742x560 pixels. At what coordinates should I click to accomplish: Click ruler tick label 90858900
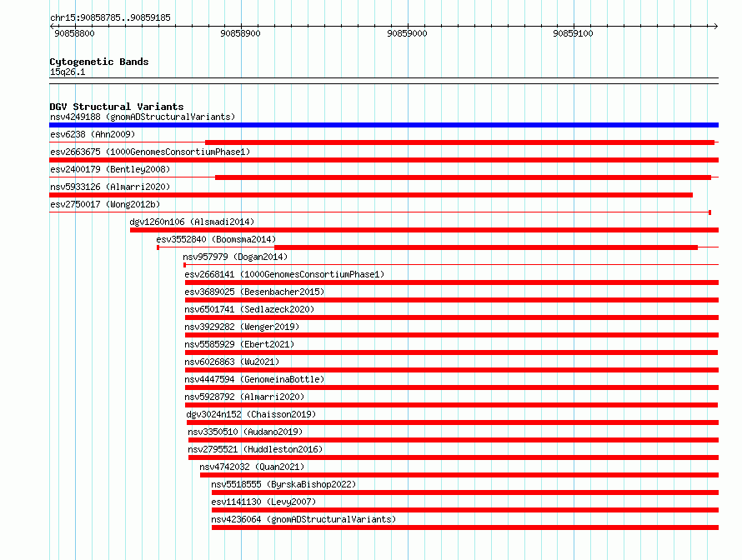(240, 33)
